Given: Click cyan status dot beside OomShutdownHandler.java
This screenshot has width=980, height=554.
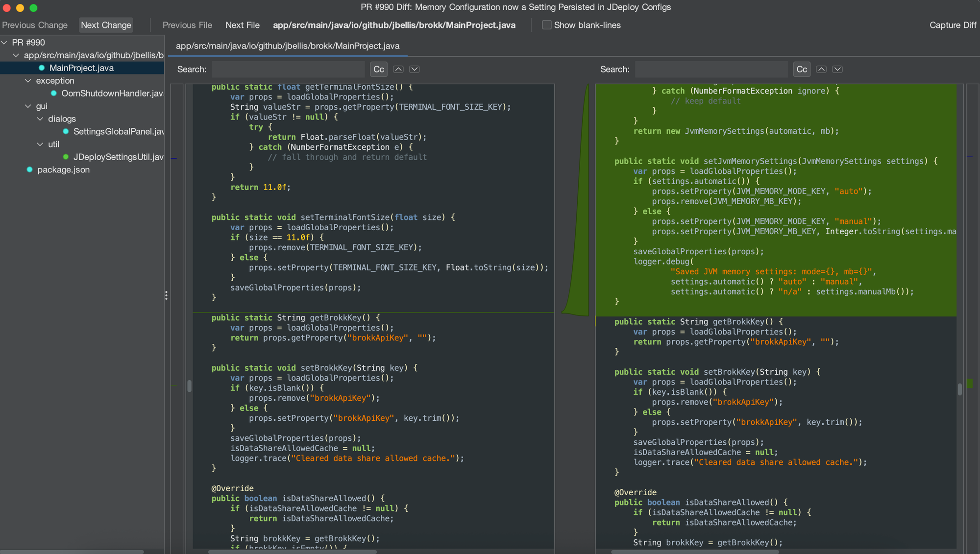Looking at the screenshot, I should coord(54,93).
